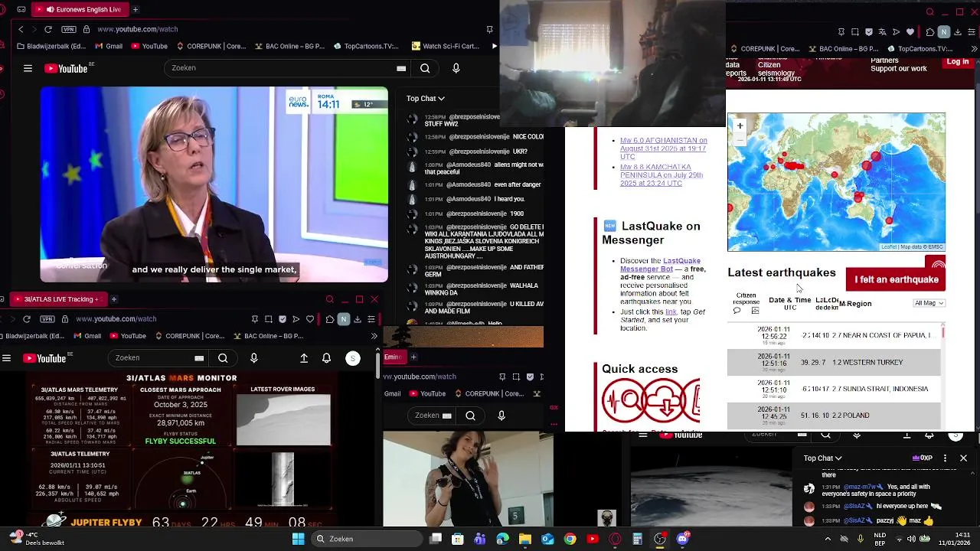Select the WESTERN TURKEY earthquake row
The height and width of the screenshot is (551, 980).
point(834,362)
